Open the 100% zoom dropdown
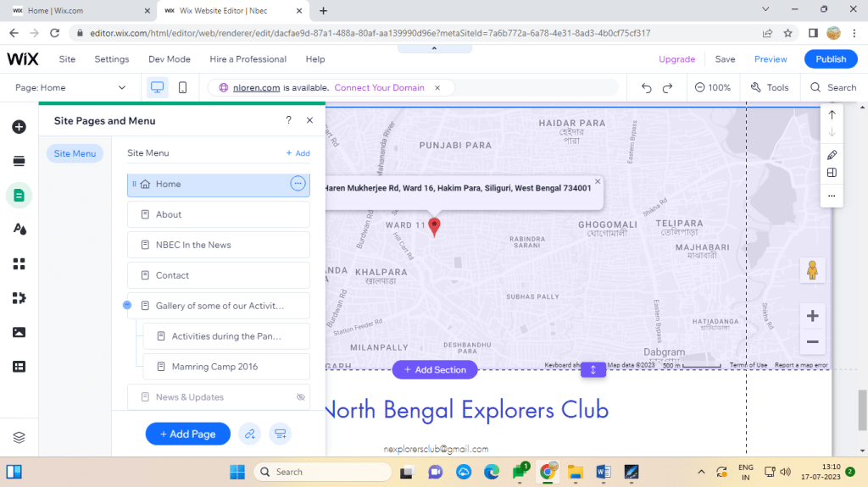The image size is (868, 487). click(712, 87)
